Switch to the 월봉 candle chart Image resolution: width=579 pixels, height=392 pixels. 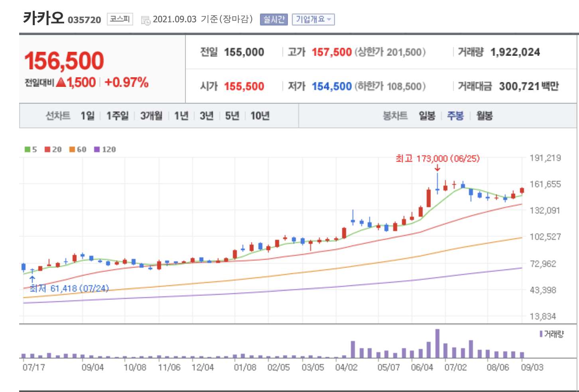(x=484, y=116)
